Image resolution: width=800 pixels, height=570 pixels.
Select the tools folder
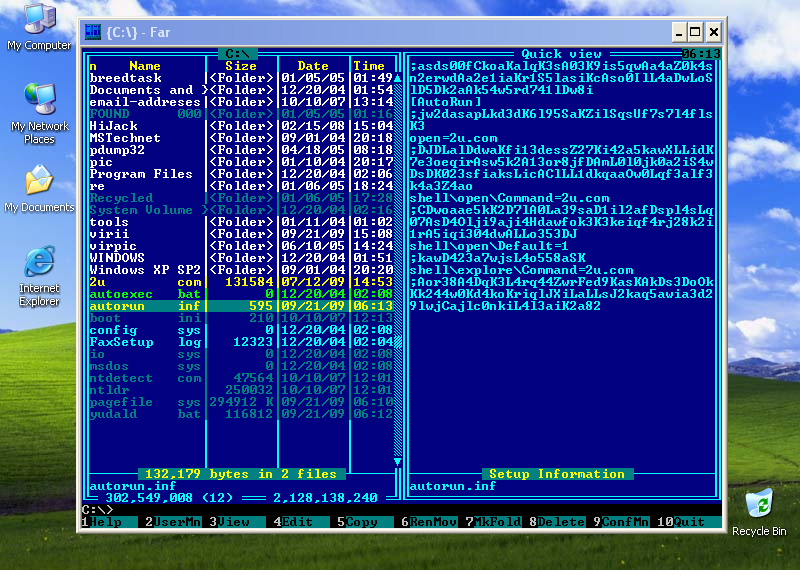tap(241, 222)
